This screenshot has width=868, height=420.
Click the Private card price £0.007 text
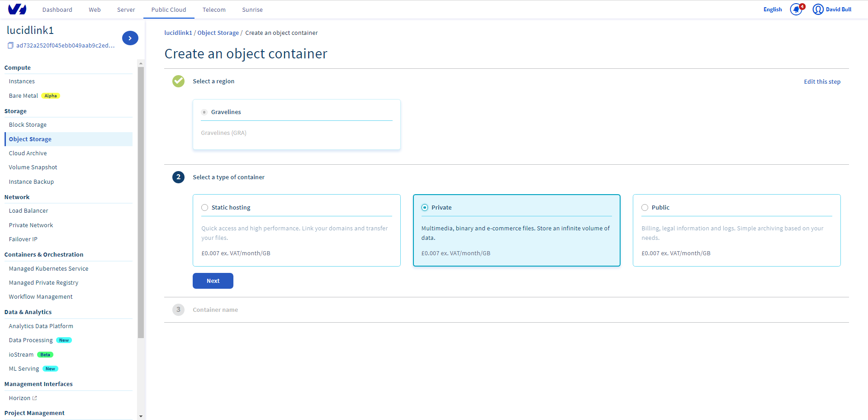coord(456,253)
